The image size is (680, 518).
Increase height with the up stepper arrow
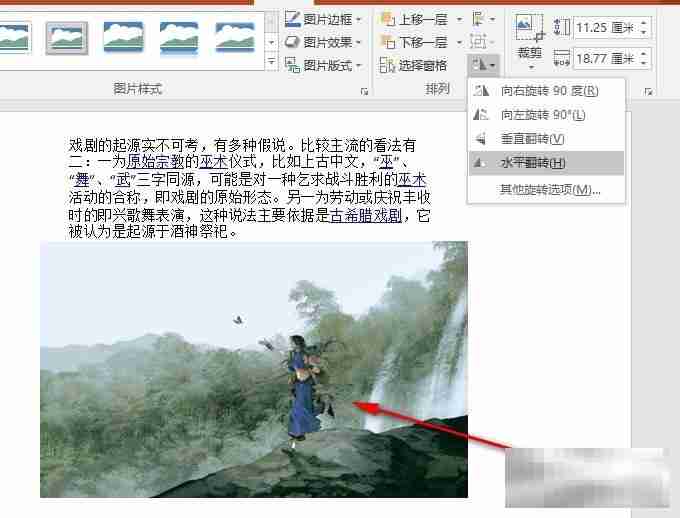[x=644, y=23]
